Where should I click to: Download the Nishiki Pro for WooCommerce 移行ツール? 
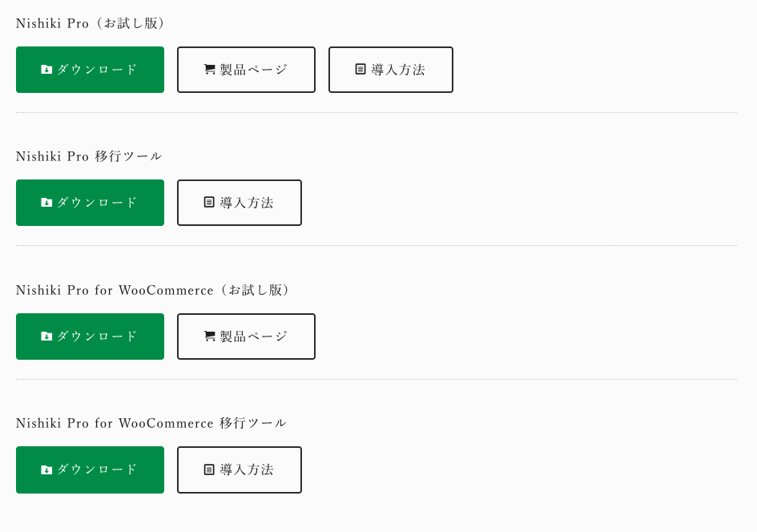tap(90, 470)
